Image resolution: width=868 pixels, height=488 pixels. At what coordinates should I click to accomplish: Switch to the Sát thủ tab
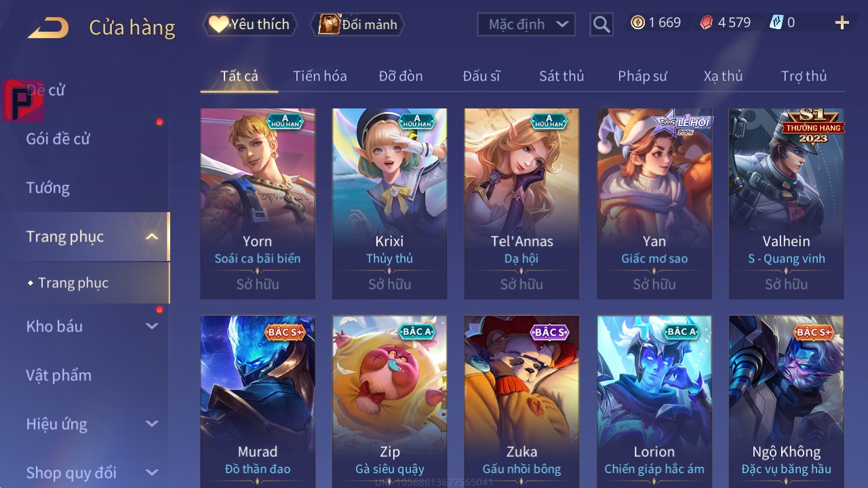(x=561, y=76)
